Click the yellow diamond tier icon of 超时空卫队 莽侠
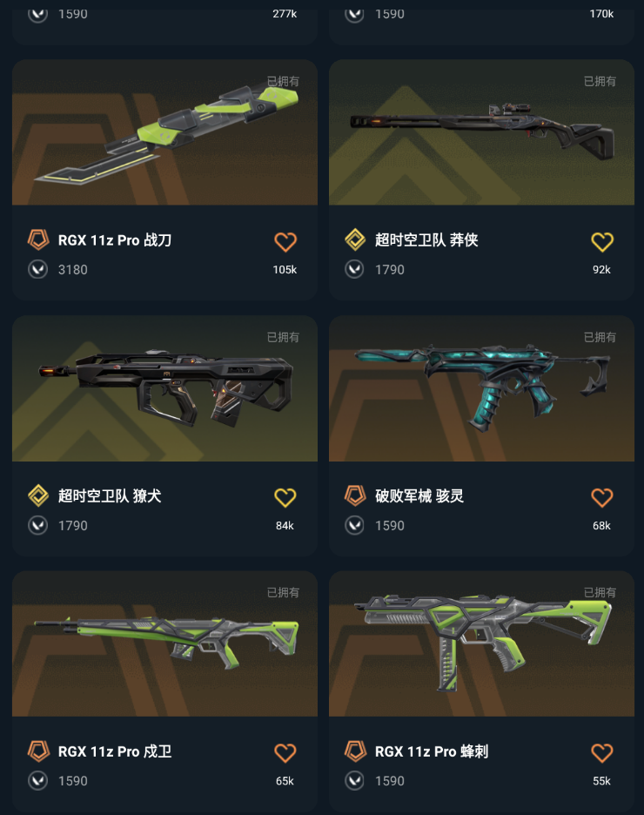Screen dimensions: 644x815 (x=355, y=240)
